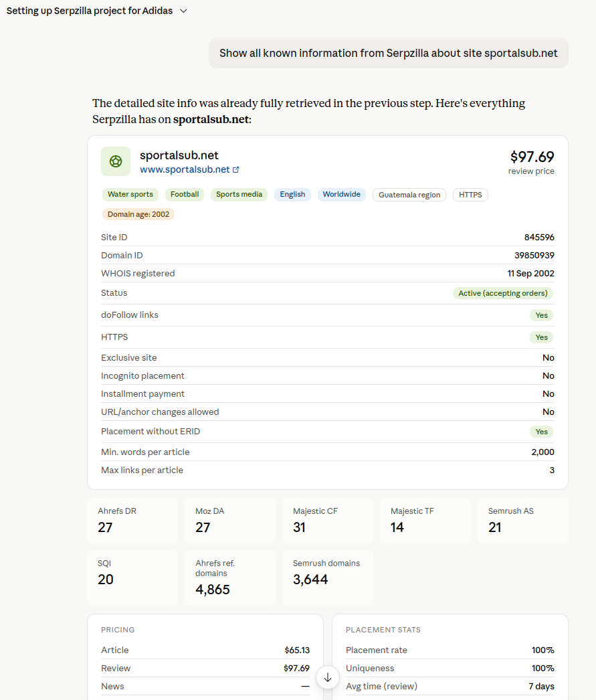The height and width of the screenshot is (700, 596).
Task: Click the English language tag
Action: (292, 194)
